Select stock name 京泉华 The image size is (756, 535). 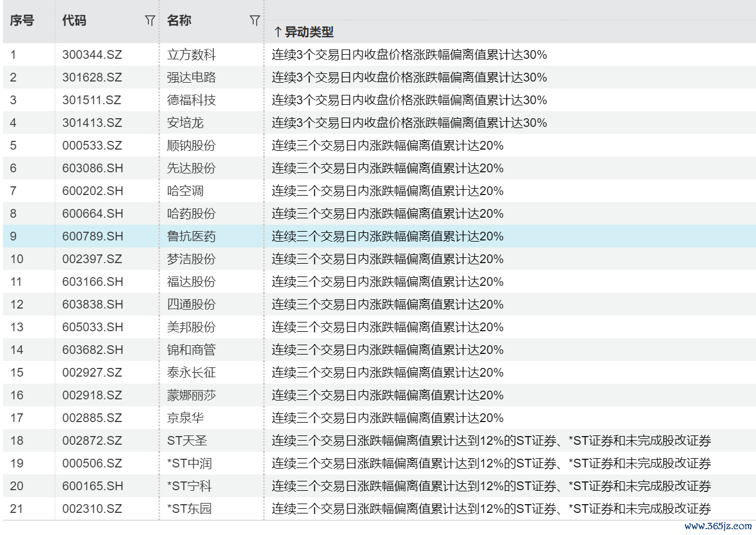pyautogui.click(x=186, y=418)
